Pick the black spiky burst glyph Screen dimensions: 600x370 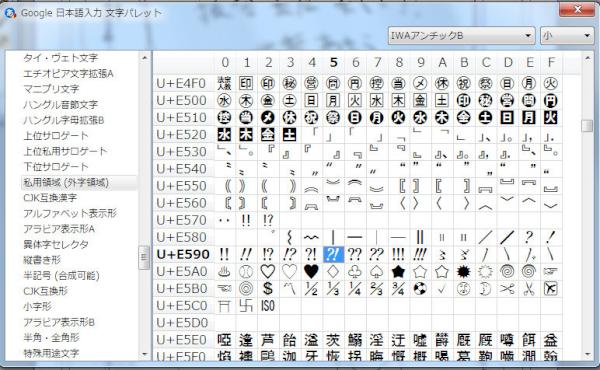[464, 272]
